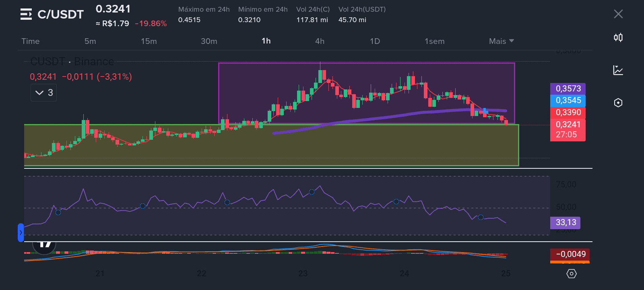This screenshot has height=290, width=644.
Task: Click the large header price 0.3241
Action: pyautogui.click(x=113, y=9)
